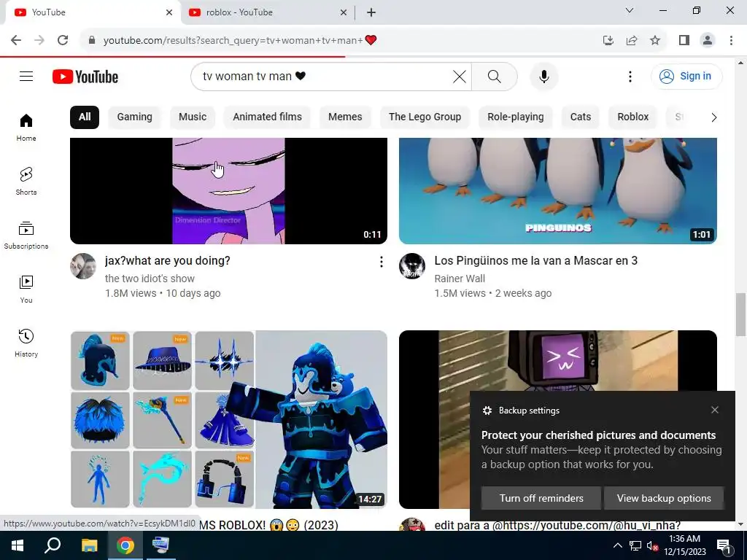This screenshot has width=747, height=560.
Task: Open action menu for 'jax?what are you doing?'
Action: tap(381, 262)
